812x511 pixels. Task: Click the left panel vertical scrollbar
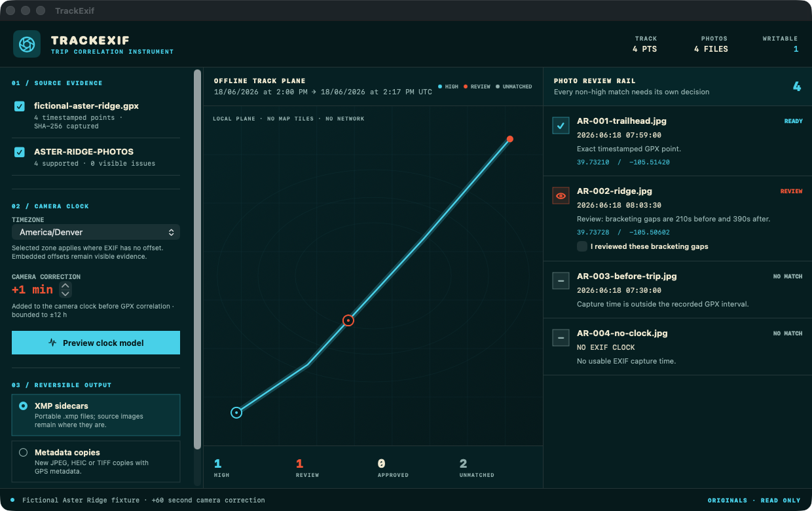[x=197, y=259]
